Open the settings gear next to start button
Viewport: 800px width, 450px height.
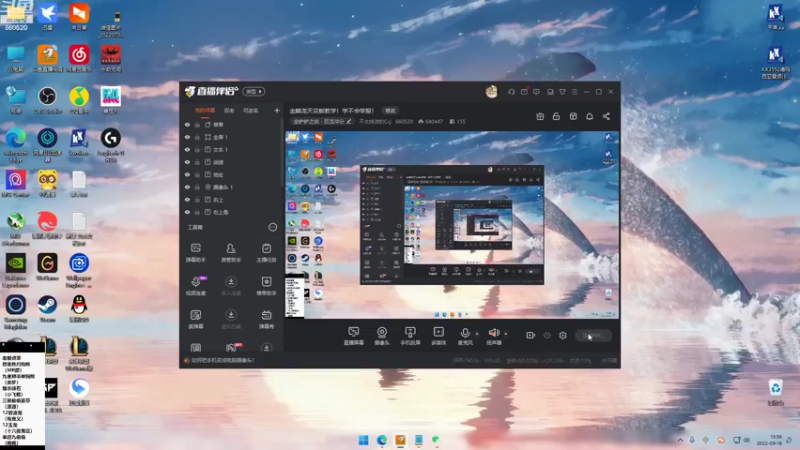click(x=563, y=335)
